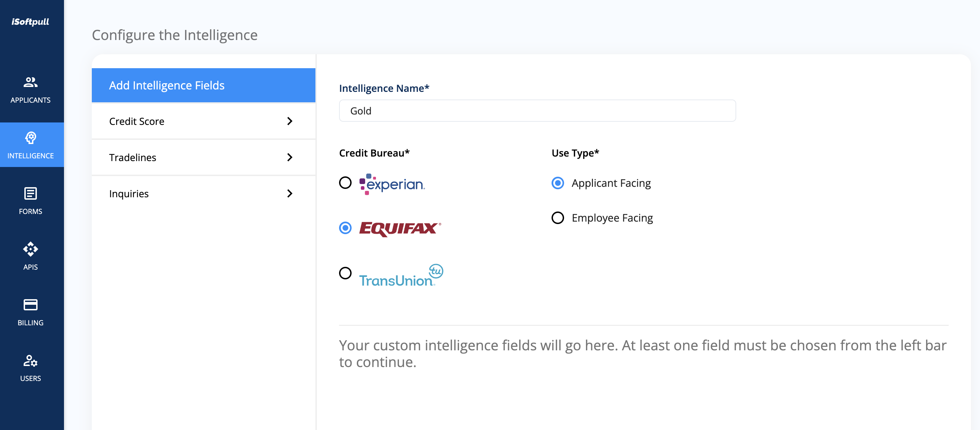Open the Billing menu label
Viewport: 980px width, 430px height.
pyautogui.click(x=31, y=323)
